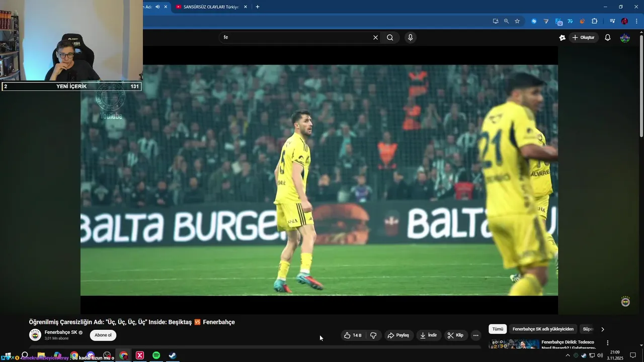The height and width of the screenshot is (362, 644).
Task: Click the video player to pause playback
Action: pyautogui.click(x=319, y=180)
